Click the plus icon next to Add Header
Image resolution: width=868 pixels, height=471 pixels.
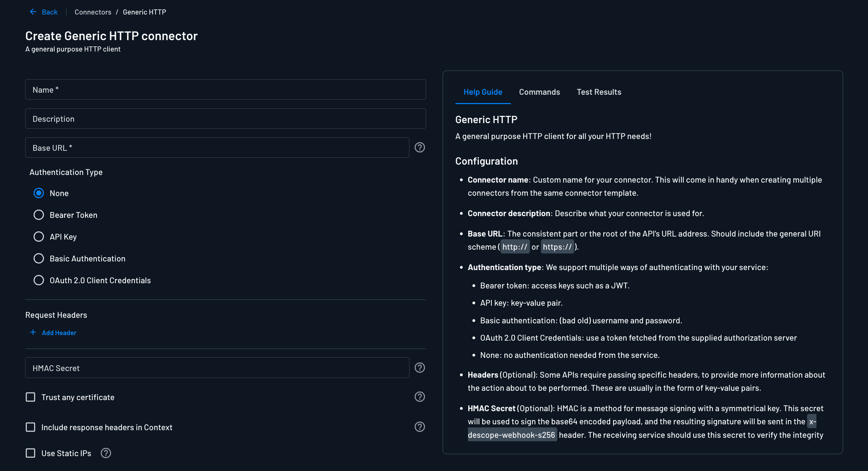pos(33,332)
